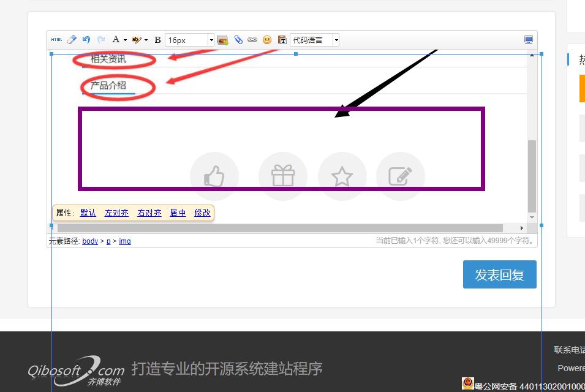Toggle fullscreen editor mode
The height and width of the screenshot is (392, 585).
529,40
